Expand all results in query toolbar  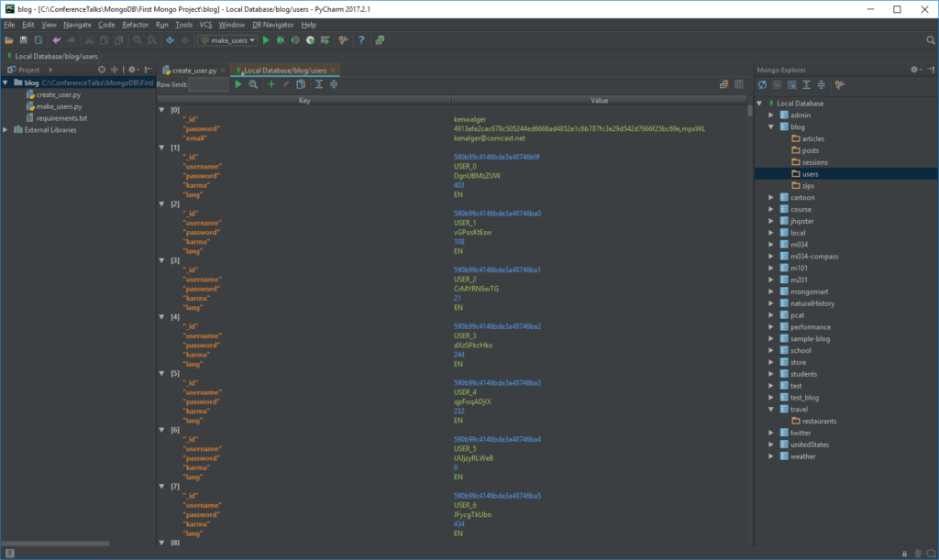(318, 84)
